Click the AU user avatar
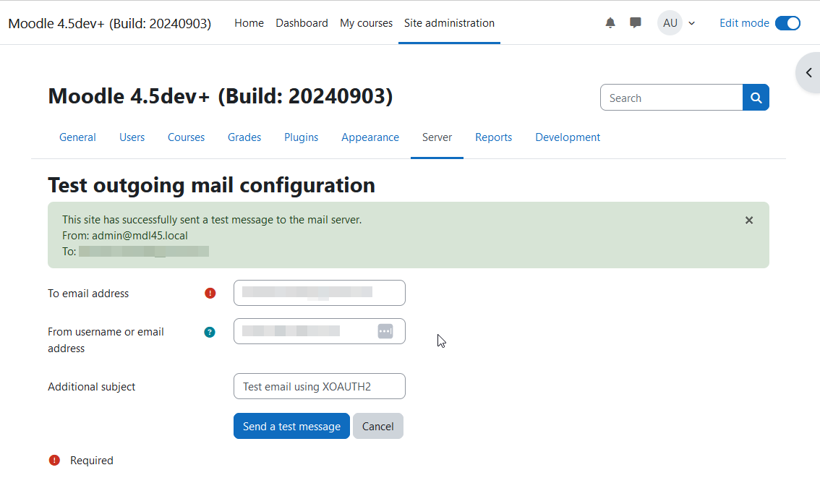The width and height of the screenshot is (820, 504). pyautogui.click(x=670, y=23)
